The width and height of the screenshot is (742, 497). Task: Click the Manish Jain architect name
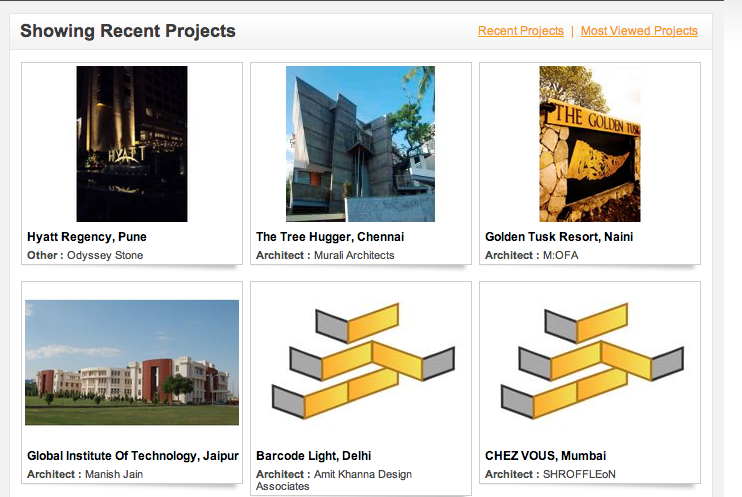(x=114, y=474)
